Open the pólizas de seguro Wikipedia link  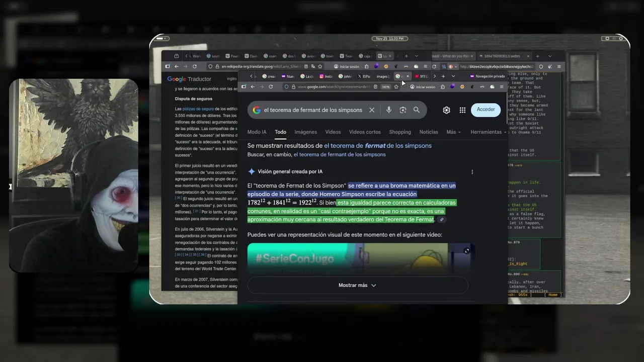coord(198,109)
